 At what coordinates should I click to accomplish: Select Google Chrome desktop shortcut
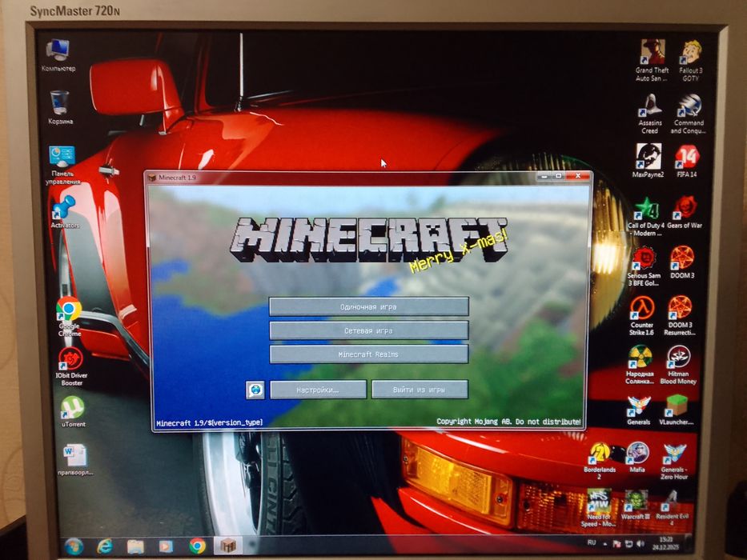[x=69, y=316]
